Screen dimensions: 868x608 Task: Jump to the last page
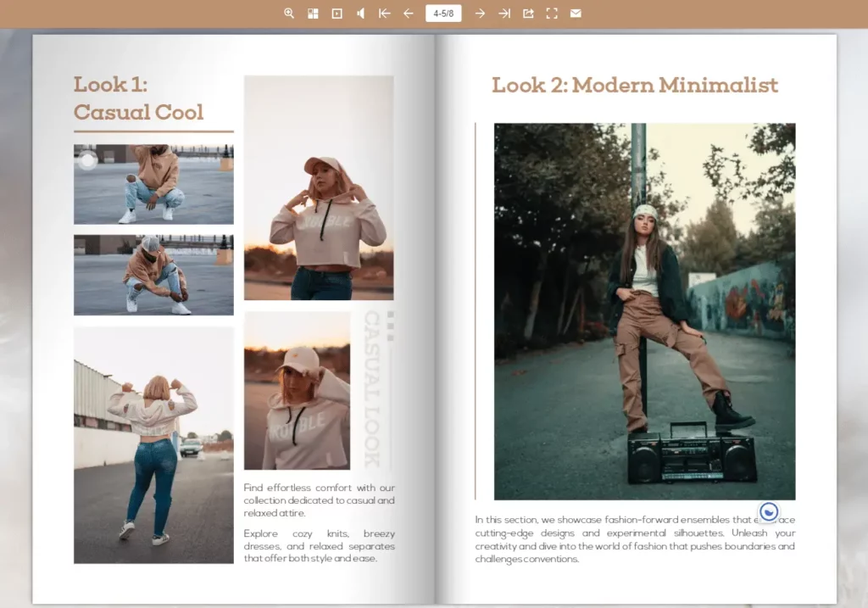tap(504, 14)
